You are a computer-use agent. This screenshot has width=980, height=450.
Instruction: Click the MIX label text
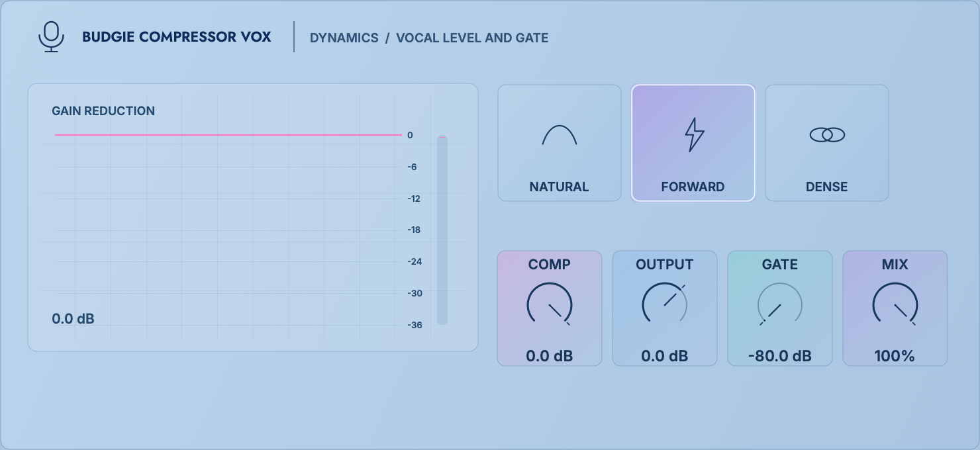coord(895,265)
